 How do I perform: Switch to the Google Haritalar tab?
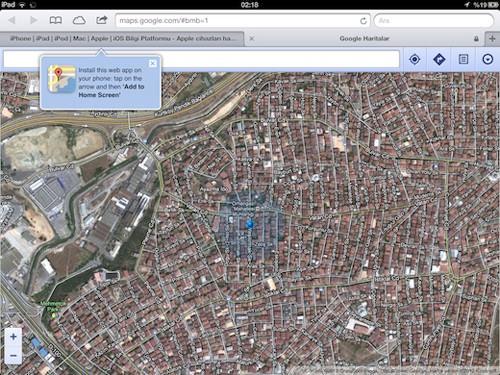point(365,39)
